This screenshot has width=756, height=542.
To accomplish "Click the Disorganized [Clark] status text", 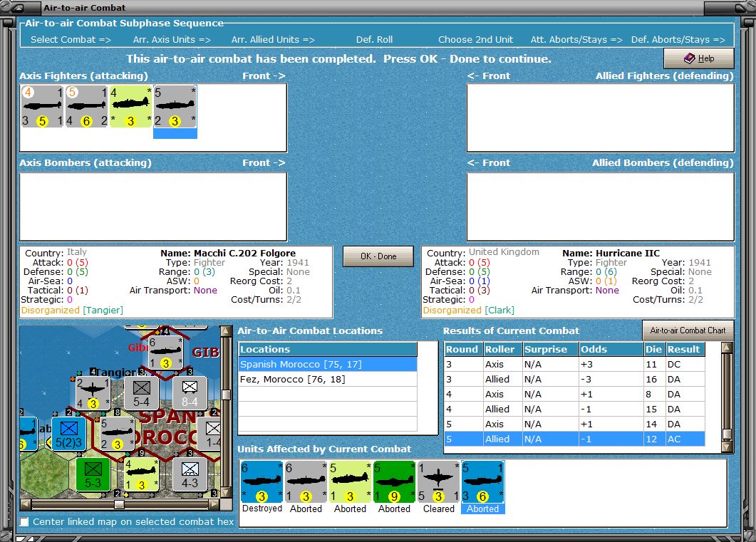I will coord(469,311).
